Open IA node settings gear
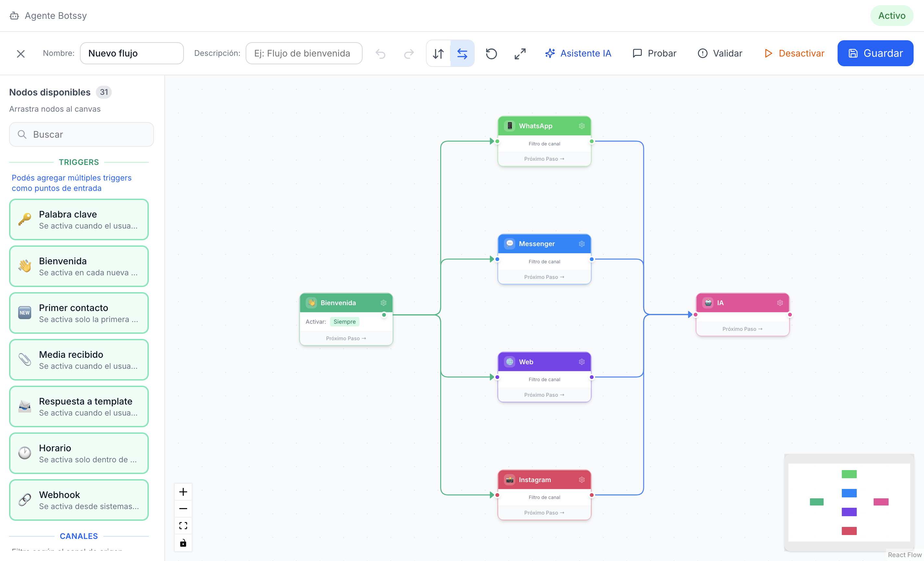This screenshot has width=924, height=561. pyautogui.click(x=780, y=303)
